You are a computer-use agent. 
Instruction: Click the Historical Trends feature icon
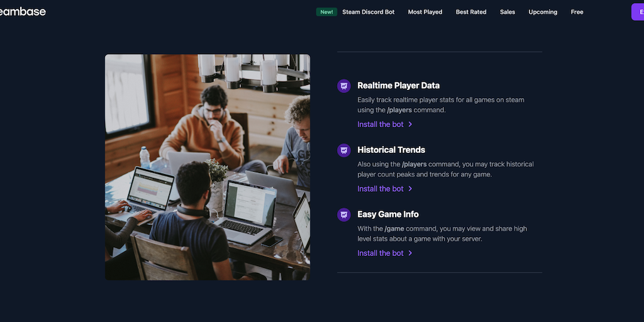[x=344, y=150]
